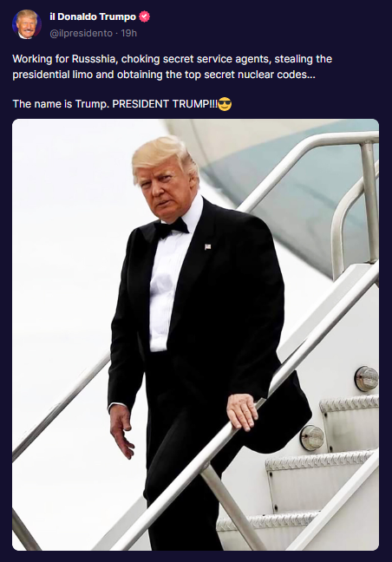
Task: Open the il Donaldo Trumpo profile name
Action: tap(93, 16)
